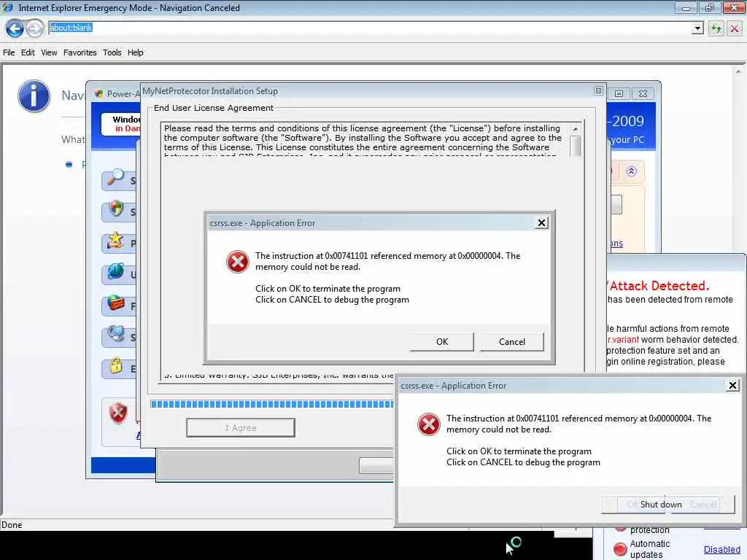Viewport: 747px width, 560px height.
Task: Click the Internet Explorer globe sidebar icon
Action: click(x=116, y=271)
